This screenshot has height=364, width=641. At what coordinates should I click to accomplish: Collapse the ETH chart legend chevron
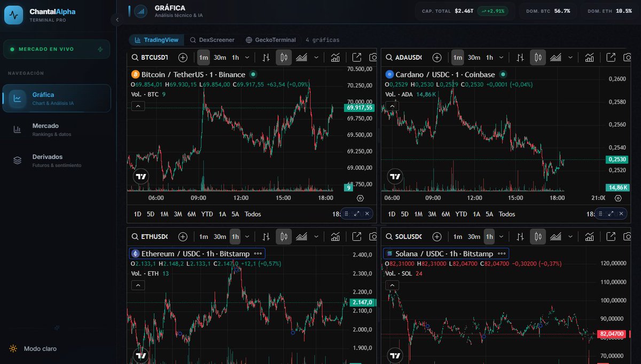point(138,285)
